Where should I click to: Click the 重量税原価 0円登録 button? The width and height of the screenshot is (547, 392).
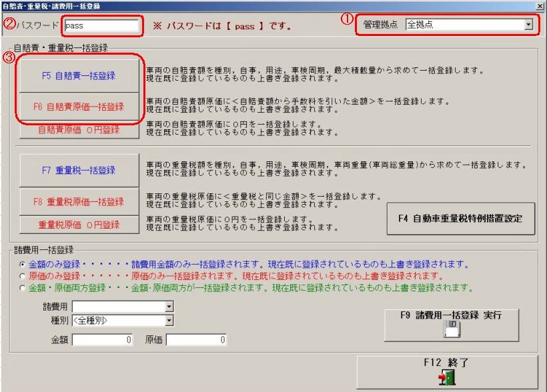pos(79,225)
